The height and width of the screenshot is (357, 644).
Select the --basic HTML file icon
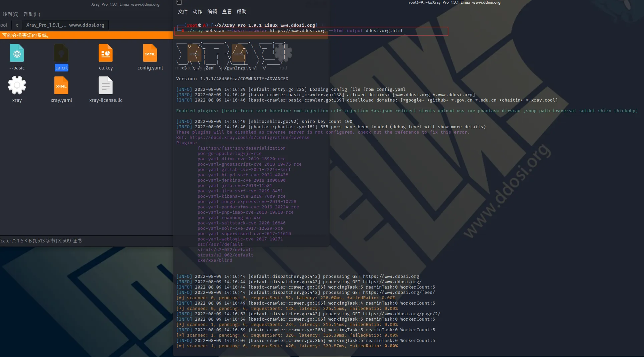click(x=17, y=53)
